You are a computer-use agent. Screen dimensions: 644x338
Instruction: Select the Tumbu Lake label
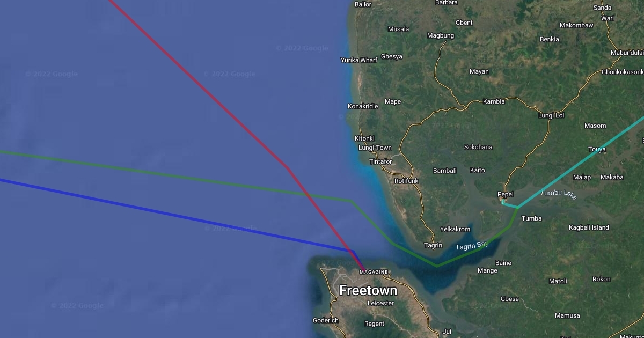559,194
